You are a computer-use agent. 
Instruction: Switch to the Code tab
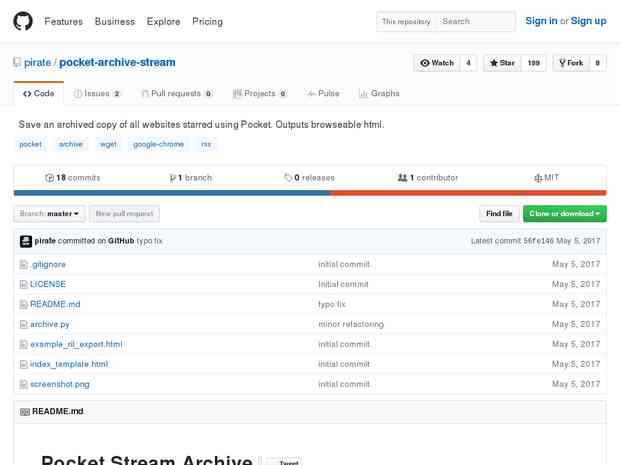tap(39, 94)
